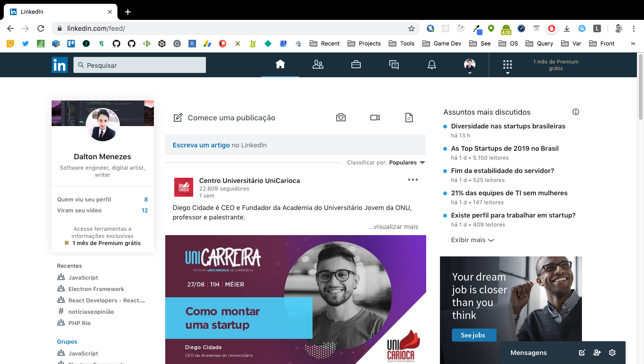Open the jobs briefcase icon

click(x=356, y=65)
